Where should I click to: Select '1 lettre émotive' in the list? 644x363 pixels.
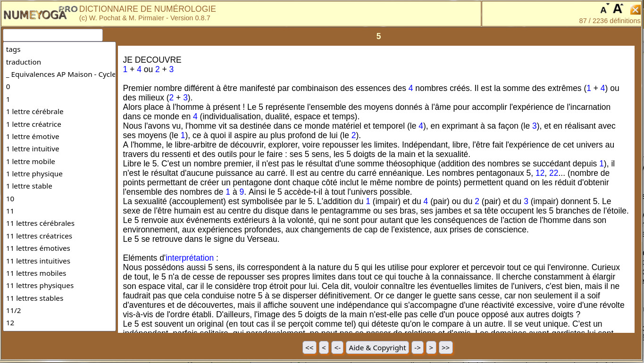[x=59, y=137]
